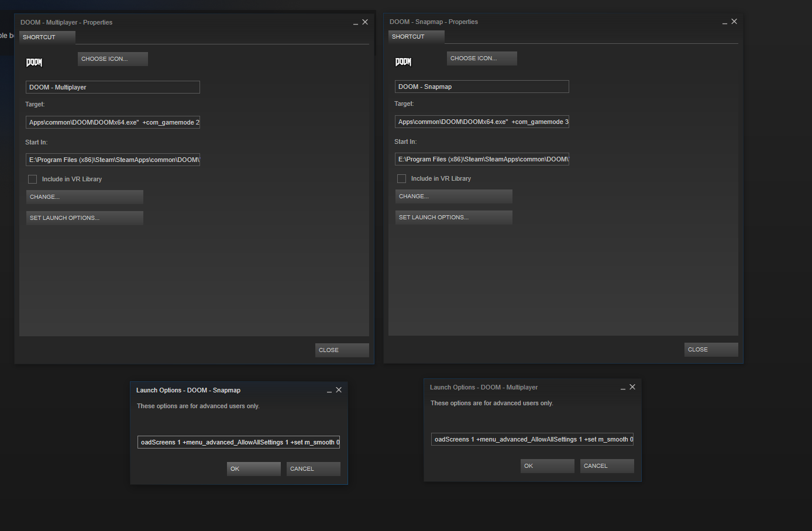Select the Target field ending in gamemode 2
The image size is (812, 531).
113,122
